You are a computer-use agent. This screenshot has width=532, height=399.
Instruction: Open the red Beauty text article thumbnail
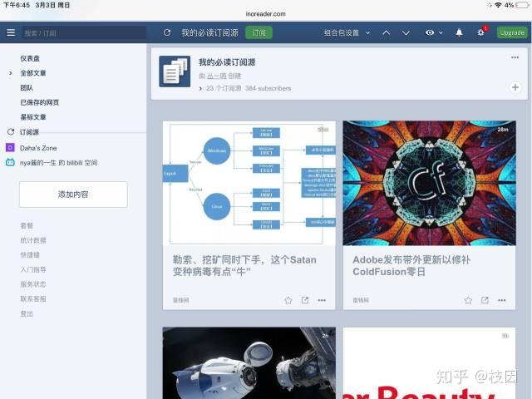[x=429, y=363]
